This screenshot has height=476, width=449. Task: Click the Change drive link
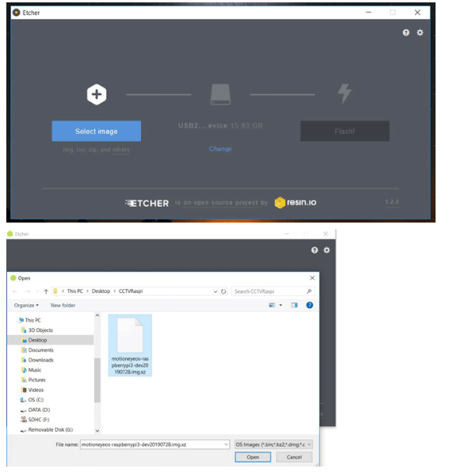coord(220,149)
